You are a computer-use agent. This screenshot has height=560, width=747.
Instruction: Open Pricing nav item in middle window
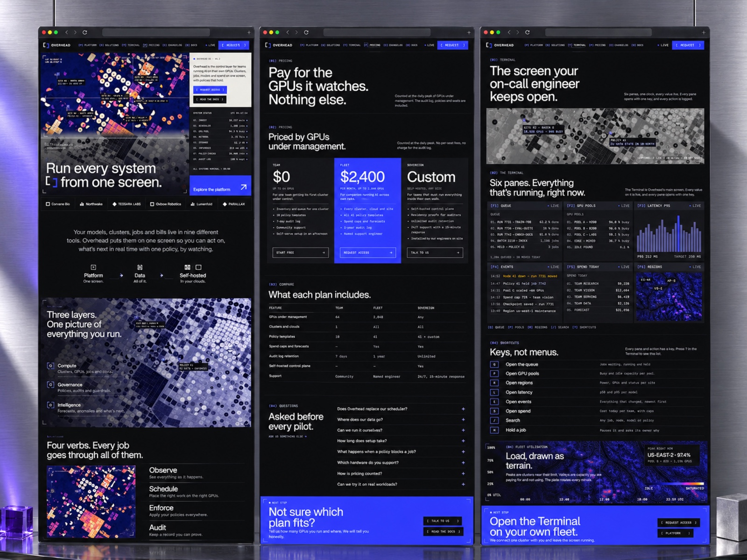(x=373, y=45)
